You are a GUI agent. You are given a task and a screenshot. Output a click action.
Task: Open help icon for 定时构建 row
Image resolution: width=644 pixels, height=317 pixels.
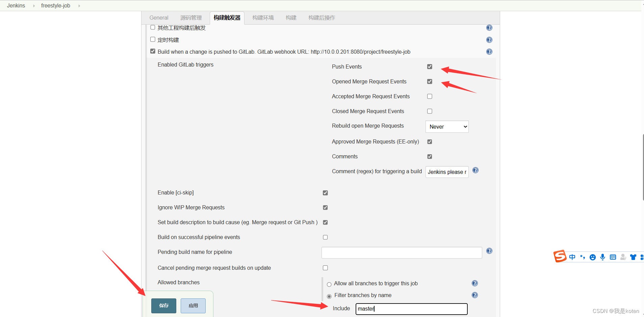pos(489,40)
